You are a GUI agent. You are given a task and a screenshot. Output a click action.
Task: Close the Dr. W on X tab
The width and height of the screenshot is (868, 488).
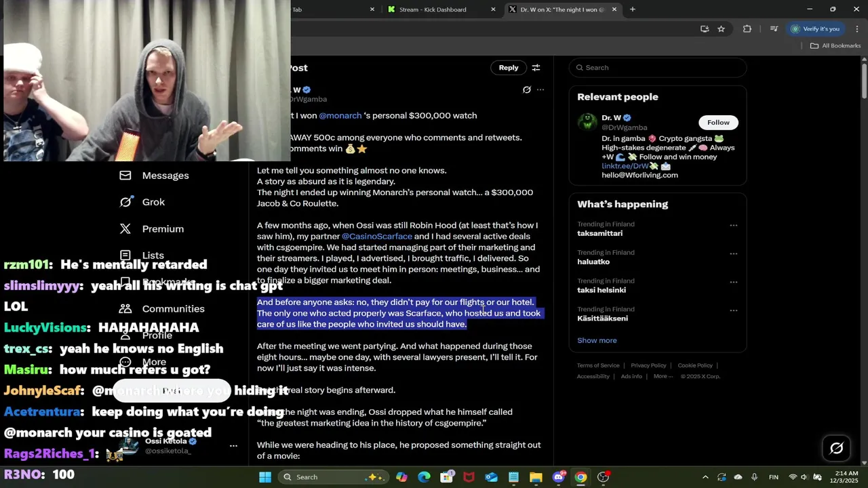pos(614,9)
